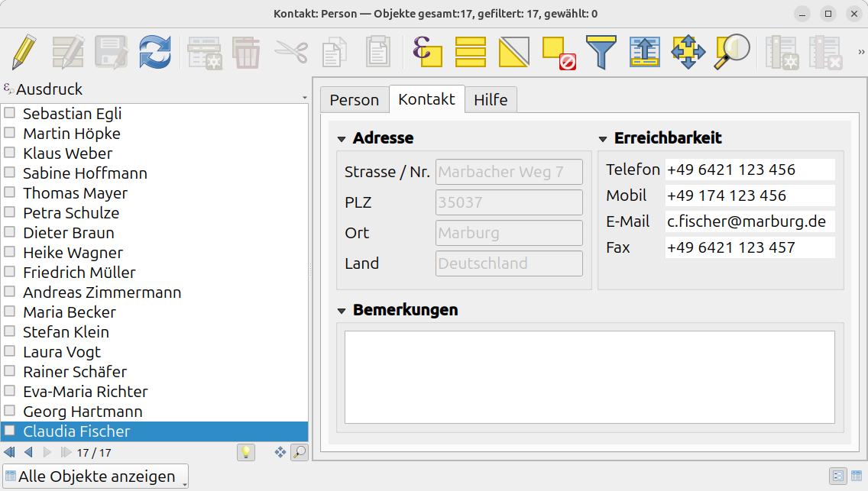The height and width of the screenshot is (491, 868).
Task: Cut selected rows with the scissors icon
Action: tap(291, 53)
